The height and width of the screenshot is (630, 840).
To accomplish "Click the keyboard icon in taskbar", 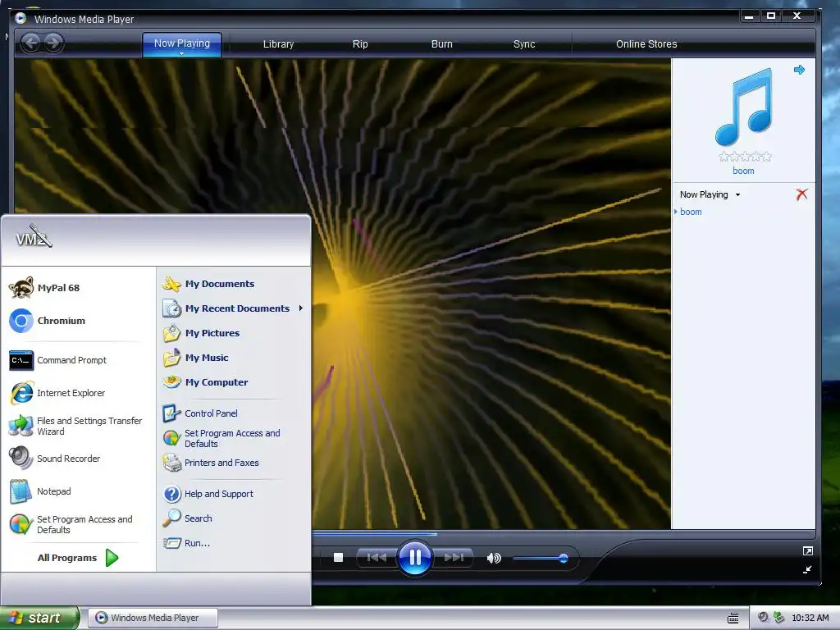I will point(733,619).
